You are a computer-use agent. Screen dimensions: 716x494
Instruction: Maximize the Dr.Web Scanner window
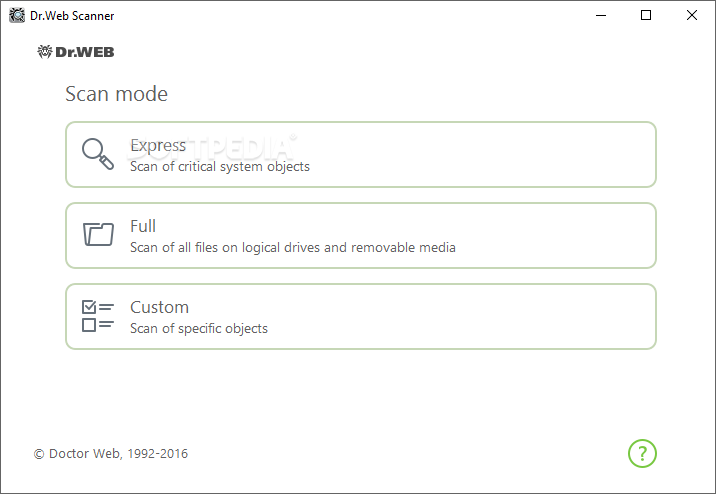click(x=646, y=16)
